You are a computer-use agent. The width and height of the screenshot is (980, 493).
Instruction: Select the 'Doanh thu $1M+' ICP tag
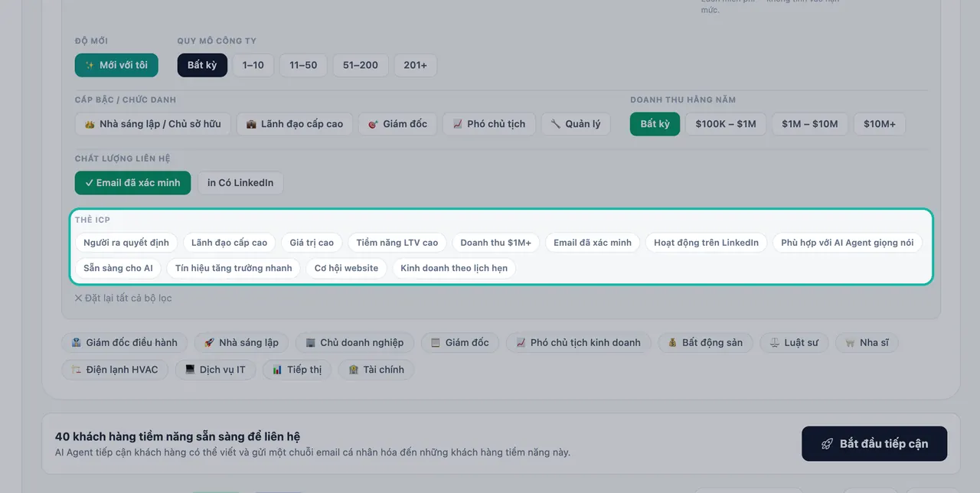click(x=496, y=243)
